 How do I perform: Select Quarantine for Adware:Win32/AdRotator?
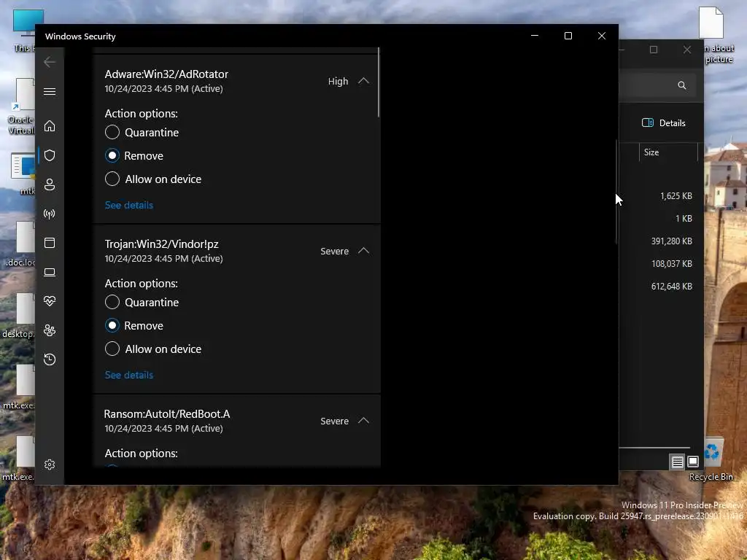pyautogui.click(x=142, y=133)
